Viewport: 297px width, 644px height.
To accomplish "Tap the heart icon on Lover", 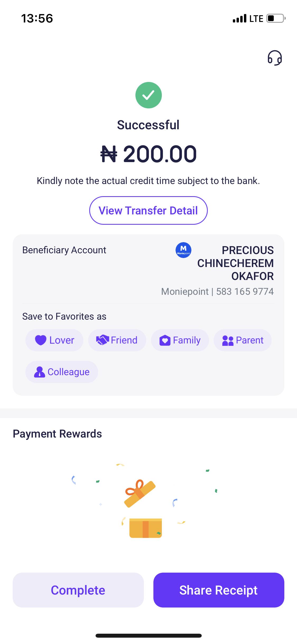I will (x=41, y=340).
